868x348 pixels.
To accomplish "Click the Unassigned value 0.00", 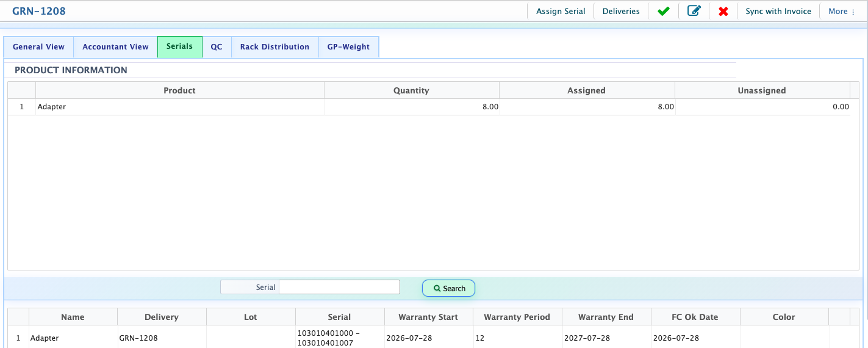I will [841, 107].
